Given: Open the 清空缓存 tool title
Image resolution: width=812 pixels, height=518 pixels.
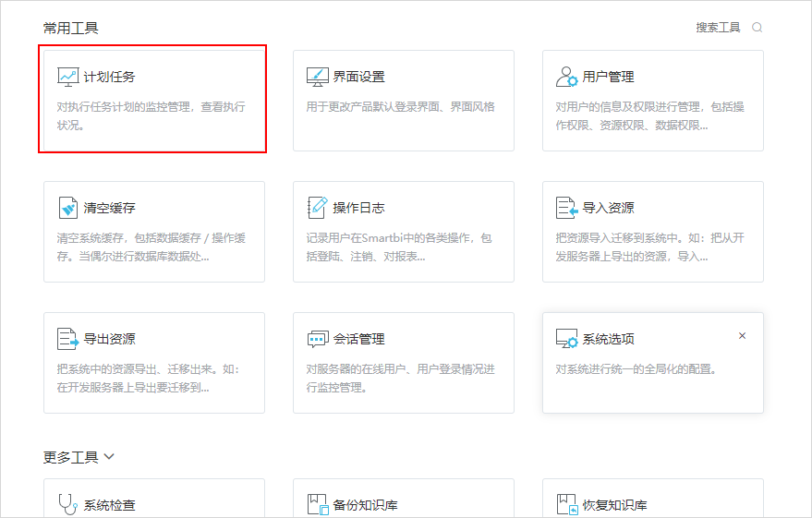Looking at the screenshot, I should (x=109, y=208).
